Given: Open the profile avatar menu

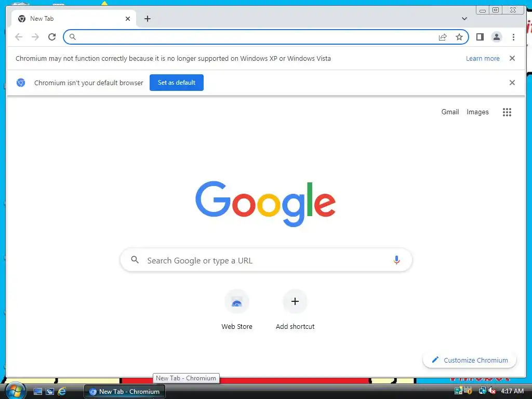Looking at the screenshot, I should tap(496, 37).
